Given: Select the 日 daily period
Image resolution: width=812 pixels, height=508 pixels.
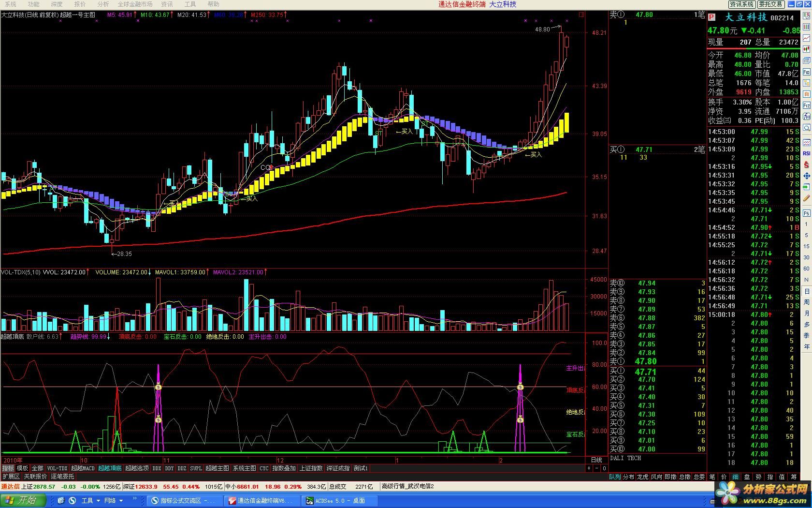Looking at the screenshot, I should click(x=807, y=291).
